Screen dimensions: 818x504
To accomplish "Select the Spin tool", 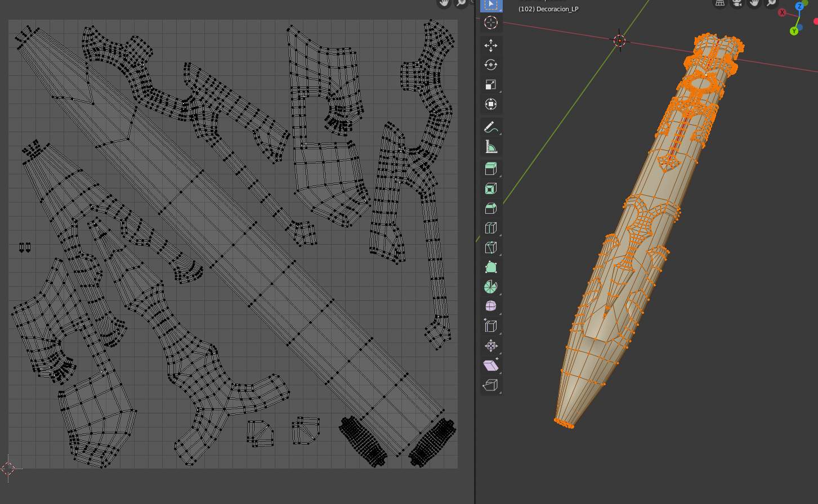I will point(491,287).
